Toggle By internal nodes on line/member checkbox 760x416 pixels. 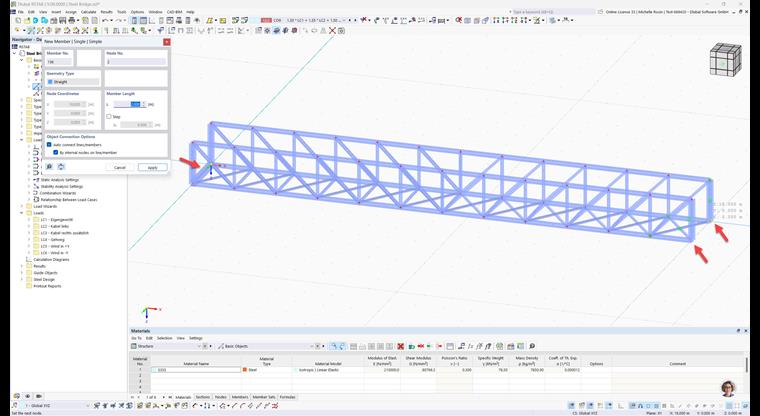[55, 152]
